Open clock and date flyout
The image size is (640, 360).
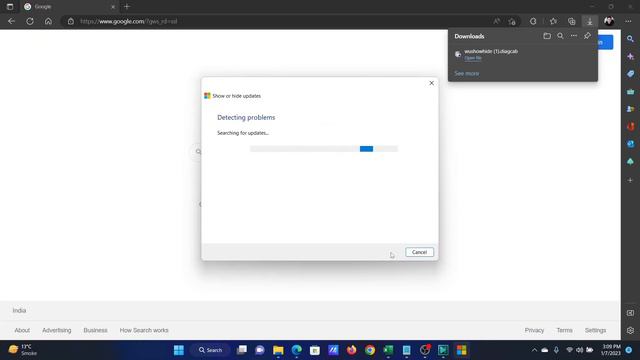pos(611,350)
